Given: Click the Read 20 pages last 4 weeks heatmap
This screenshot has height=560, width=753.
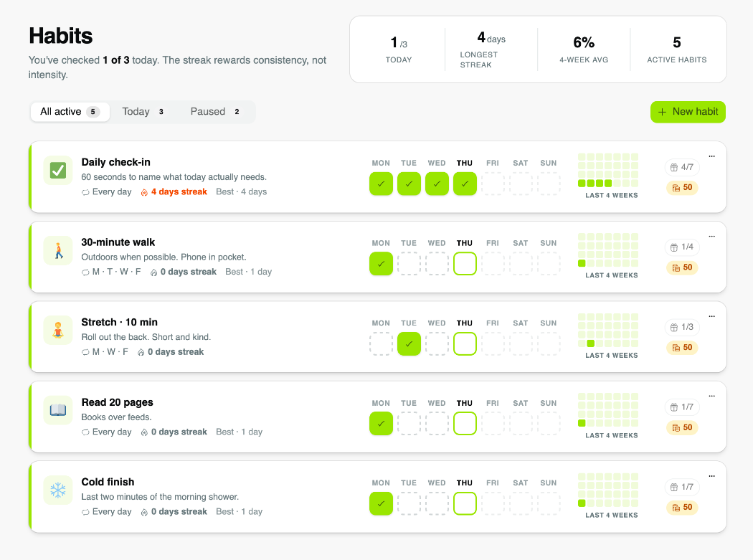Looking at the screenshot, I should tap(608, 410).
